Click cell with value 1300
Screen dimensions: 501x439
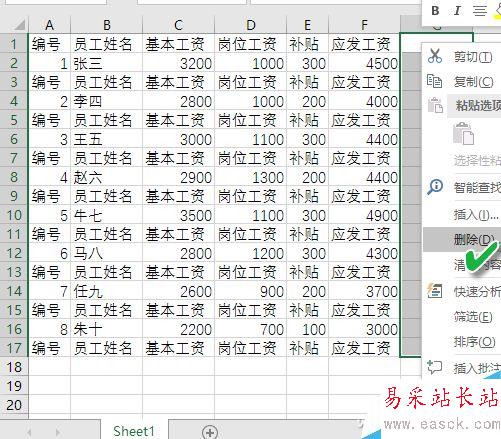pyautogui.click(x=251, y=177)
